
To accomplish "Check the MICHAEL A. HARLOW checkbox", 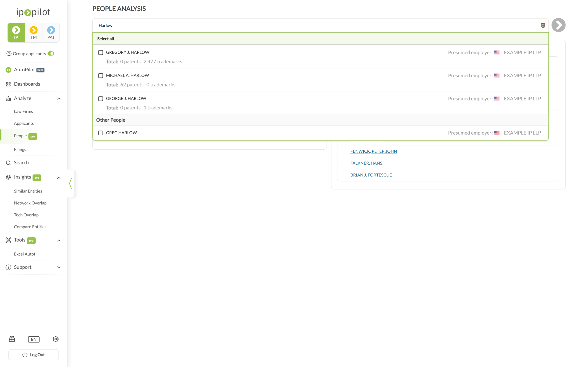I will coord(101,75).
